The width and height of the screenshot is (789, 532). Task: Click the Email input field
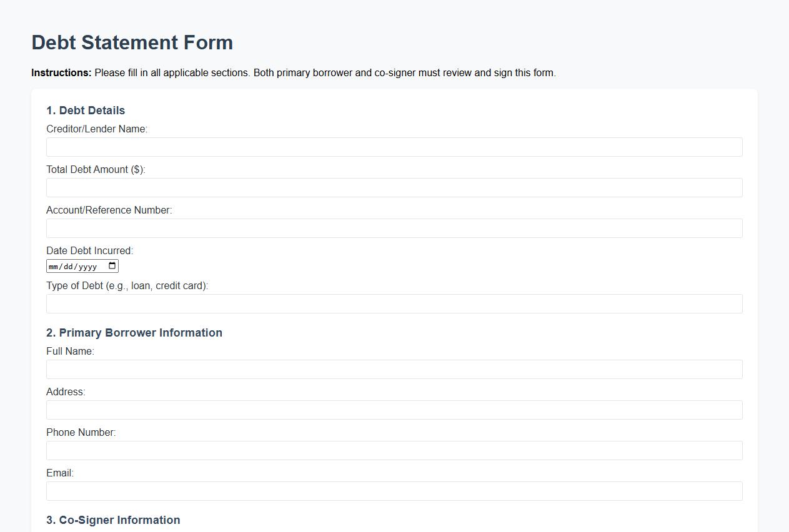coord(394,491)
